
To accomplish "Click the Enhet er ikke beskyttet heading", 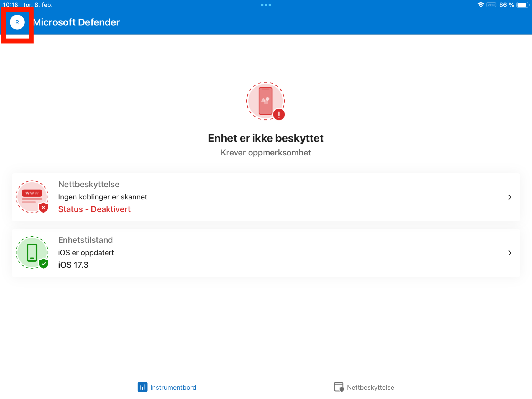I will [265, 138].
